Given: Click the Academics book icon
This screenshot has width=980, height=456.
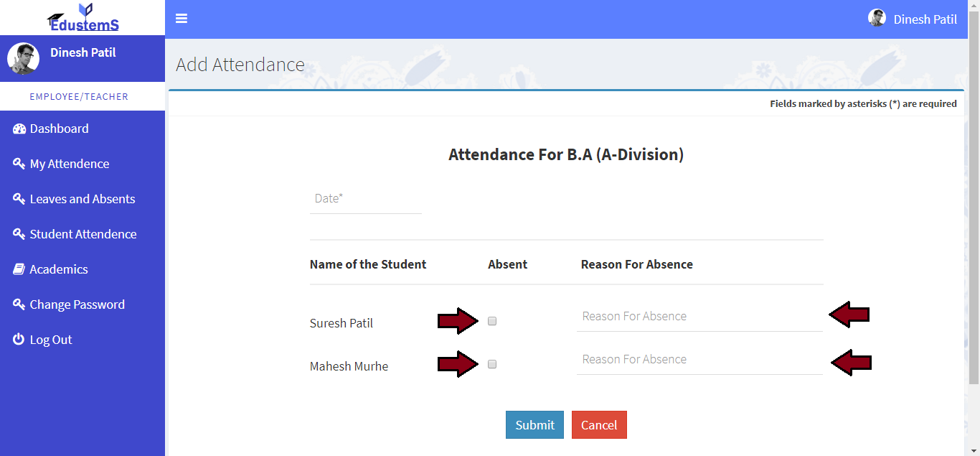Looking at the screenshot, I should [x=19, y=269].
